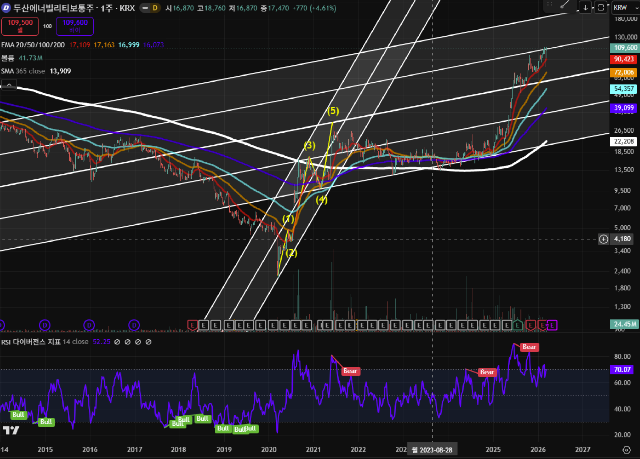Click the EMA 20/50/100/200 indicator legend
Image resolution: width=640 pixels, height=459 pixels.
pyautogui.click(x=33, y=45)
